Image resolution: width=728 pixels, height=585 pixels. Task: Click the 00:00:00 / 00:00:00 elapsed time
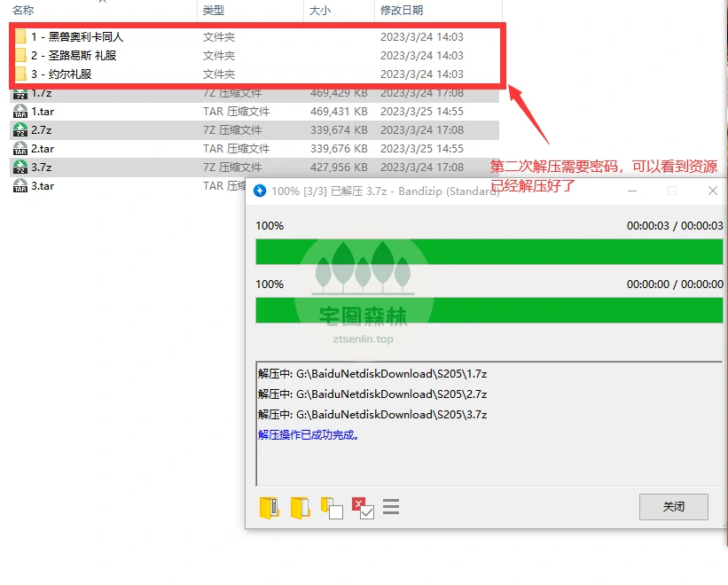[x=675, y=284]
